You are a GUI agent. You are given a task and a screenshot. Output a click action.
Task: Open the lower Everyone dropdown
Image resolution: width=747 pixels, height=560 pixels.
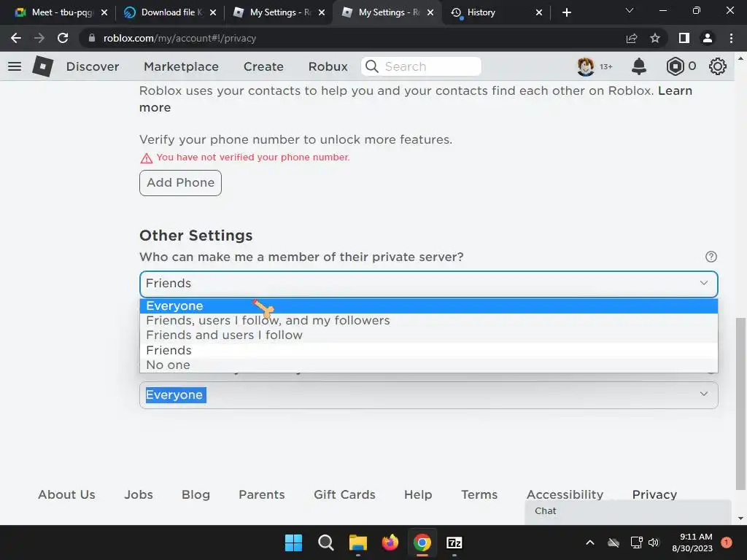[x=429, y=394]
